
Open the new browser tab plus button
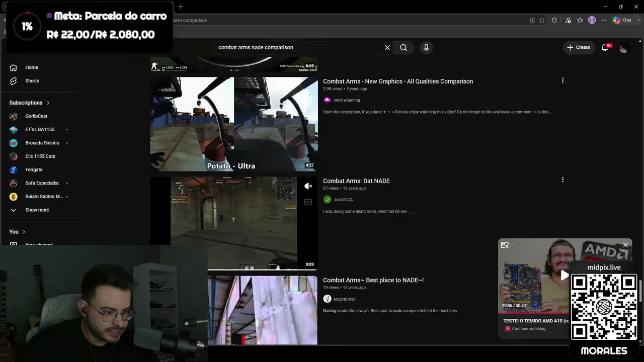(x=181, y=7)
